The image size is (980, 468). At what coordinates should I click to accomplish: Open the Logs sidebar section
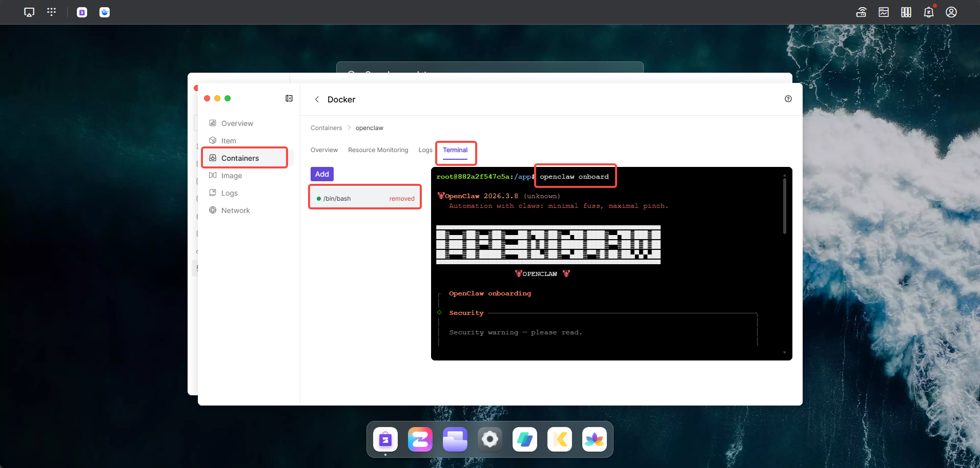(229, 193)
